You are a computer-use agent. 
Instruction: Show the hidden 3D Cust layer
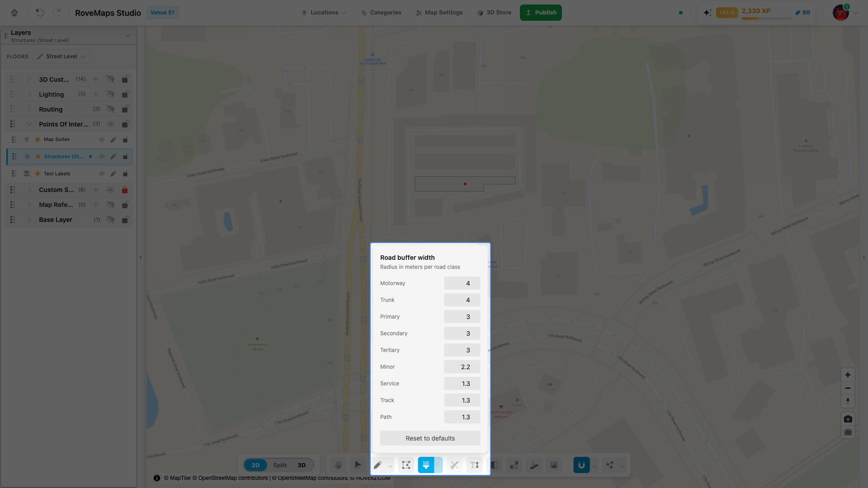point(110,80)
